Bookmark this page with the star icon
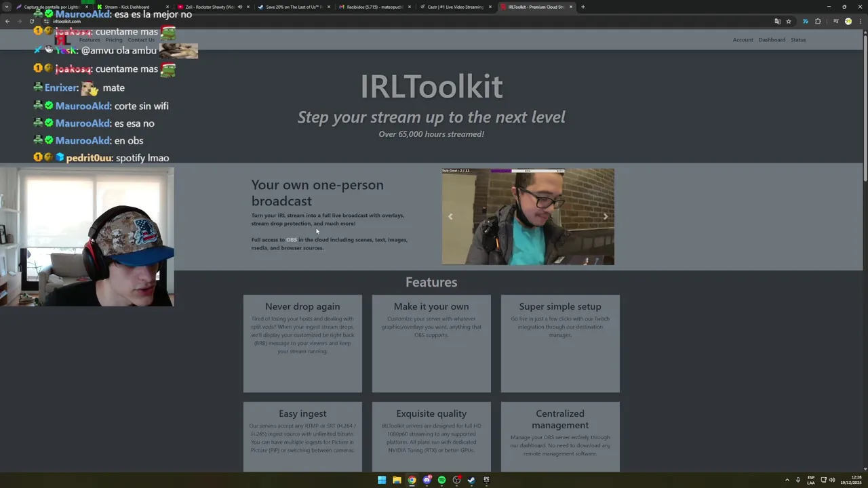The width and height of the screenshot is (868, 488). pyautogui.click(x=789, y=21)
